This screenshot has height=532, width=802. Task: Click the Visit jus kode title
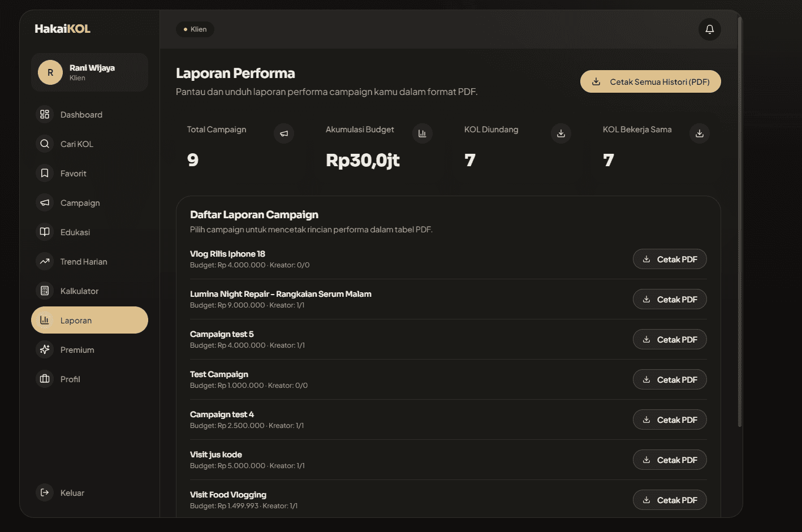[x=216, y=455]
